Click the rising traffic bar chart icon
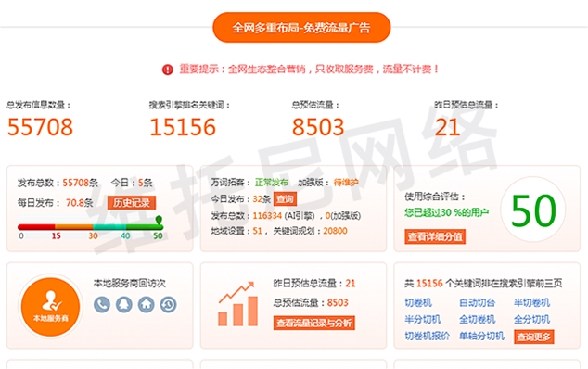The image size is (588, 369). (238, 304)
